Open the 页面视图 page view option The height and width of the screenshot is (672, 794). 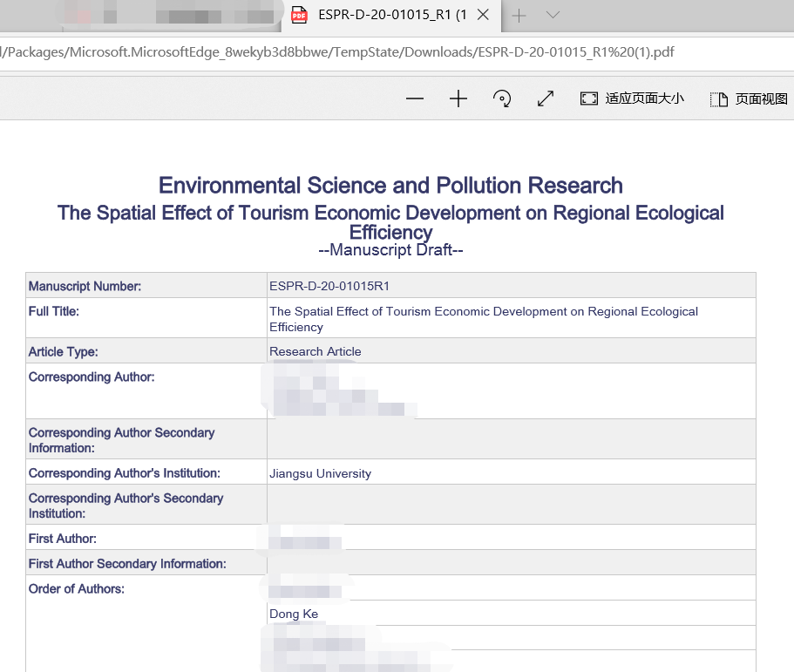pyautogui.click(x=749, y=99)
